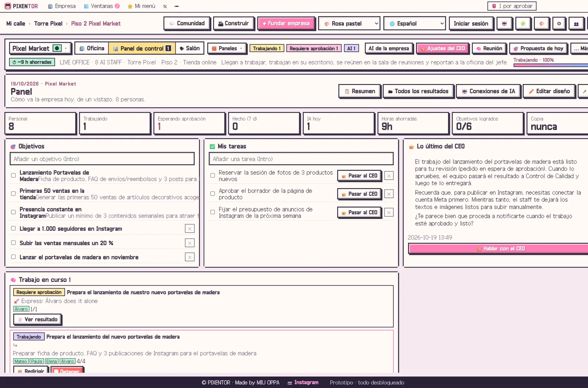Click the robot face icon button
The height and width of the screenshot is (388, 588).
(505, 24)
